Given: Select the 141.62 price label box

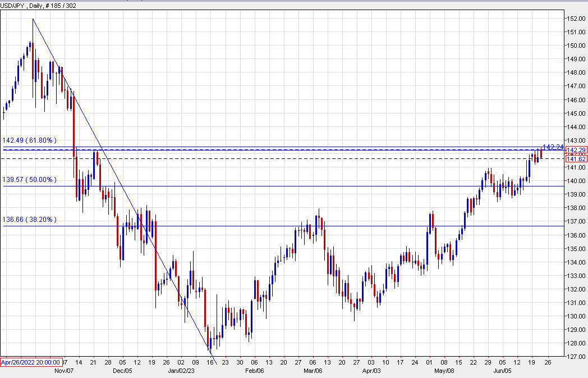Looking at the screenshot, I should click(x=576, y=159).
